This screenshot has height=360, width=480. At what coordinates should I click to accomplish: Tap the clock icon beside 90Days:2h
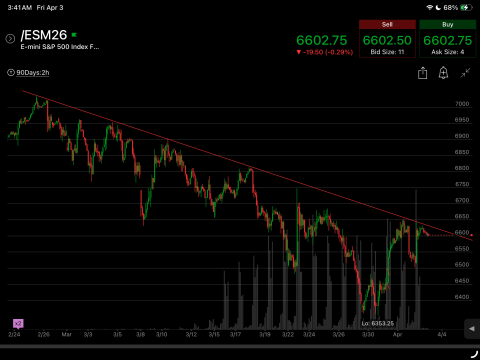(x=11, y=72)
